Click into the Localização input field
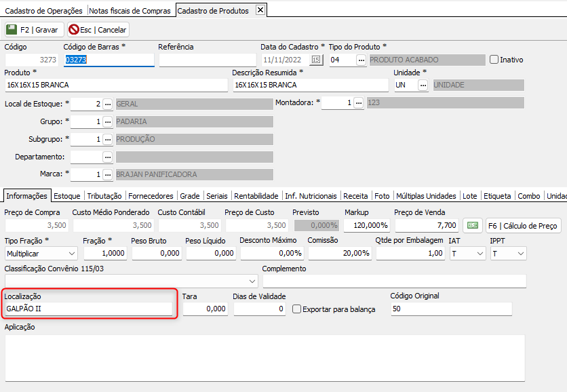The image size is (567, 392). [88, 309]
